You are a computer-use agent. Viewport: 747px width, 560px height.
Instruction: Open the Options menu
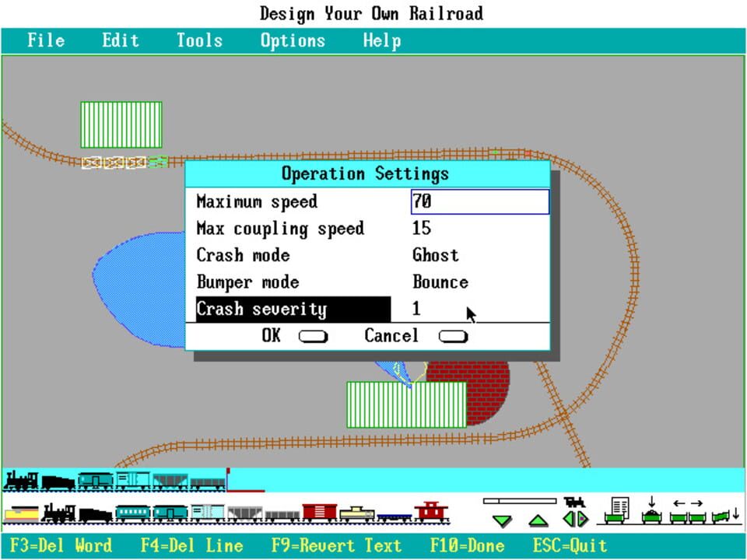click(293, 40)
